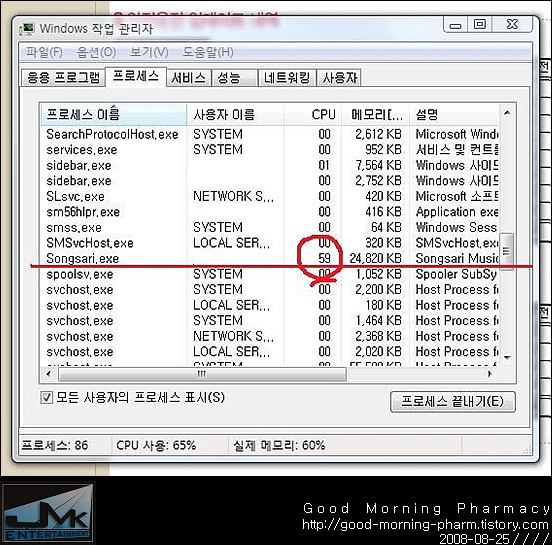This screenshot has width=552, height=545.
Task: Click the Spooler SubSy description cell
Action: pos(456,274)
